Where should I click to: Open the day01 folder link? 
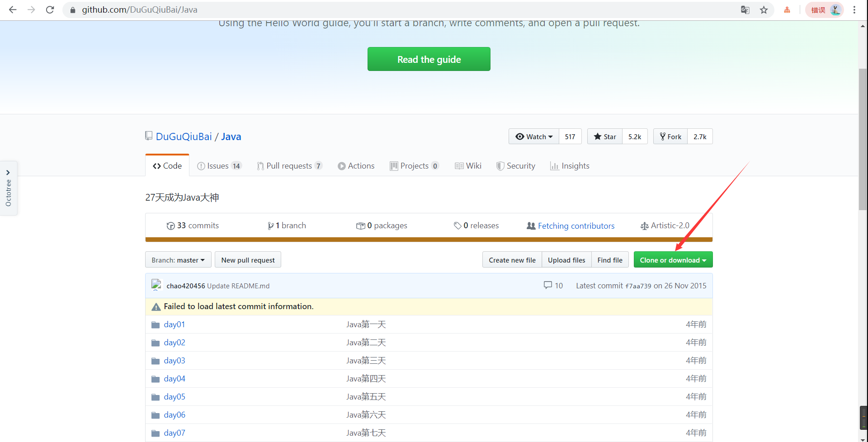175,324
